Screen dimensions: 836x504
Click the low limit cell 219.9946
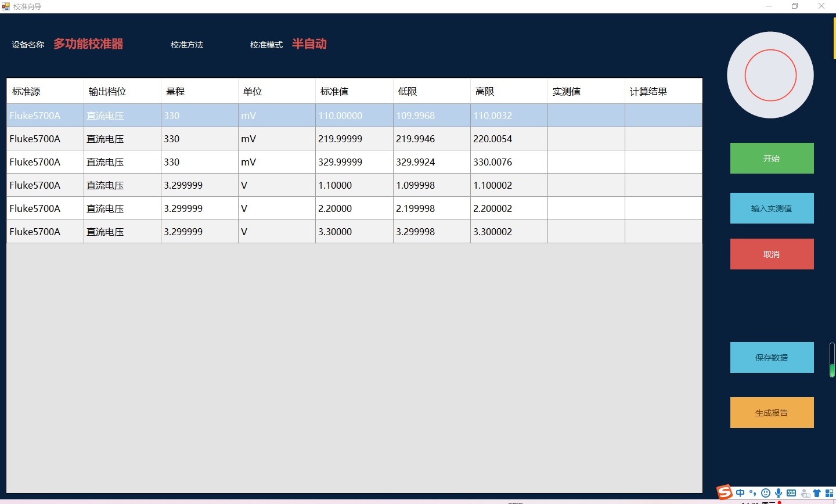[x=432, y=139]
